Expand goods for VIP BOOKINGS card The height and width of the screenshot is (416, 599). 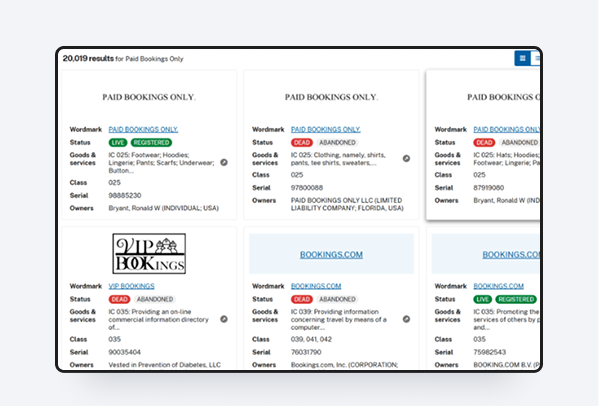[x=224, y=319]
